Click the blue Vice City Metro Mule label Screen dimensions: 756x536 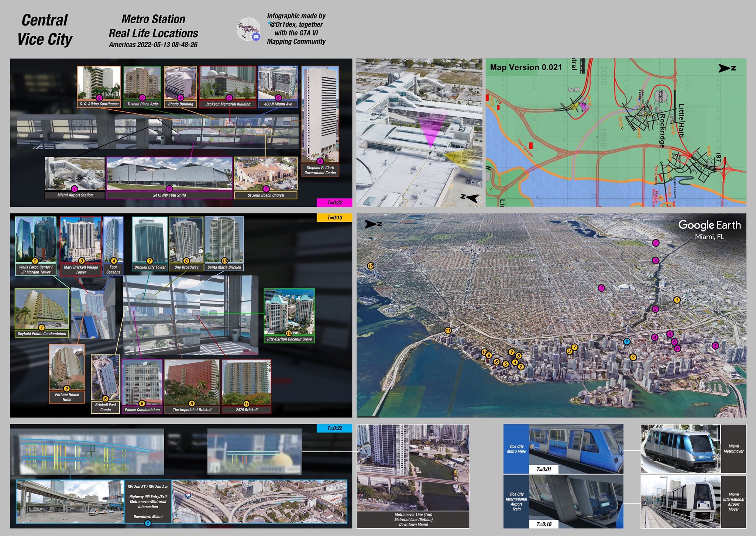tap(516, 449)
